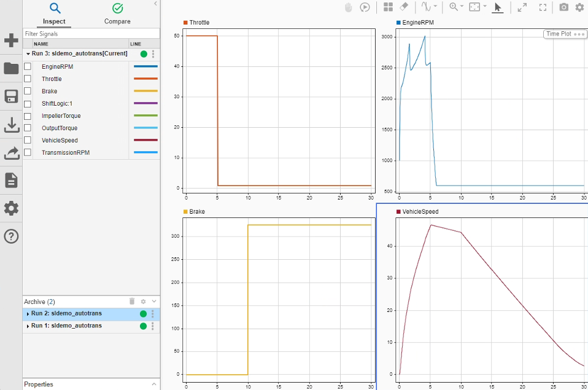Enable the VehicleSpeed signal checkbox
The height and width of the screenshot is (390, 588).
[x=28, y=140]
